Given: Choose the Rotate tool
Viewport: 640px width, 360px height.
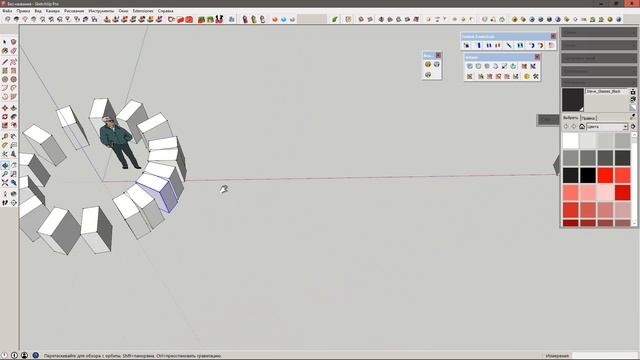Looking at the screenshot, I should [x=4, y=117].
